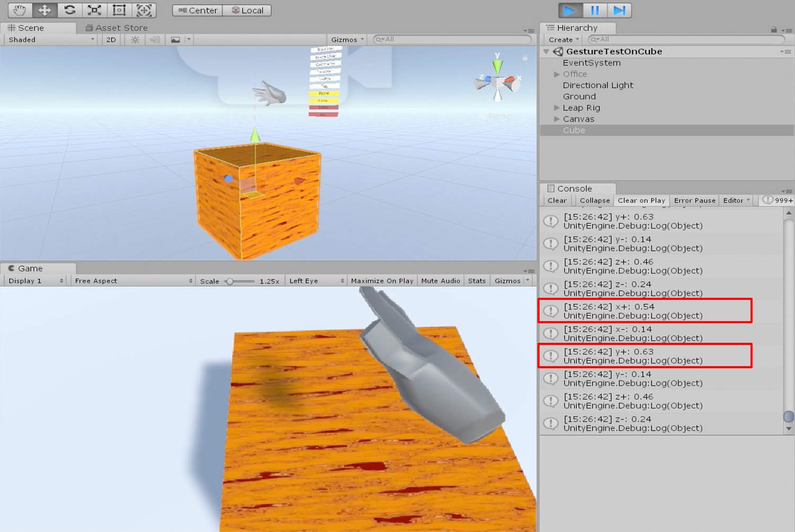Toggle 2D view mode in Scene
This screenshot has height=532, width=795.
[111, 40]
